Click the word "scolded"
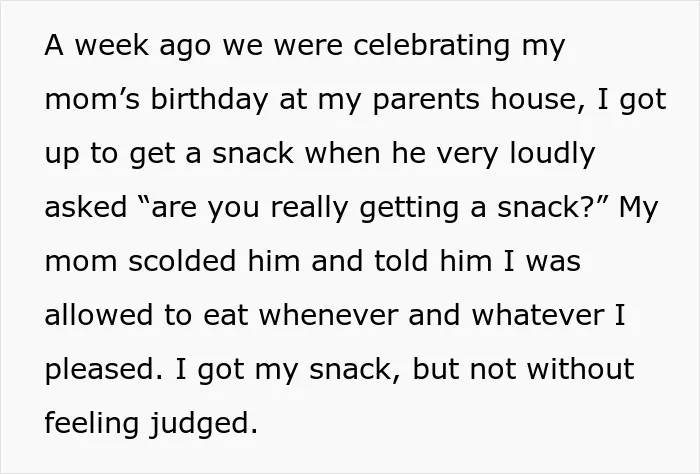 pyautogui.click(x=182, y=261)
